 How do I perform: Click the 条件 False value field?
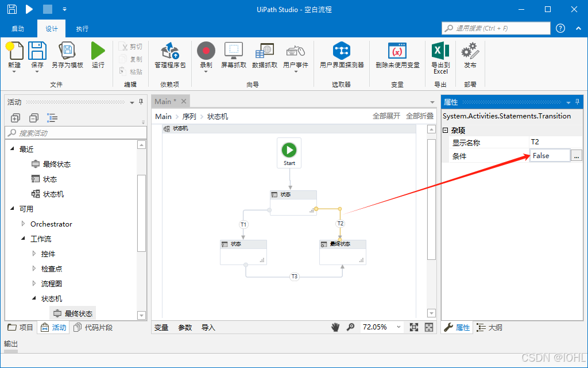coord(550,155)
